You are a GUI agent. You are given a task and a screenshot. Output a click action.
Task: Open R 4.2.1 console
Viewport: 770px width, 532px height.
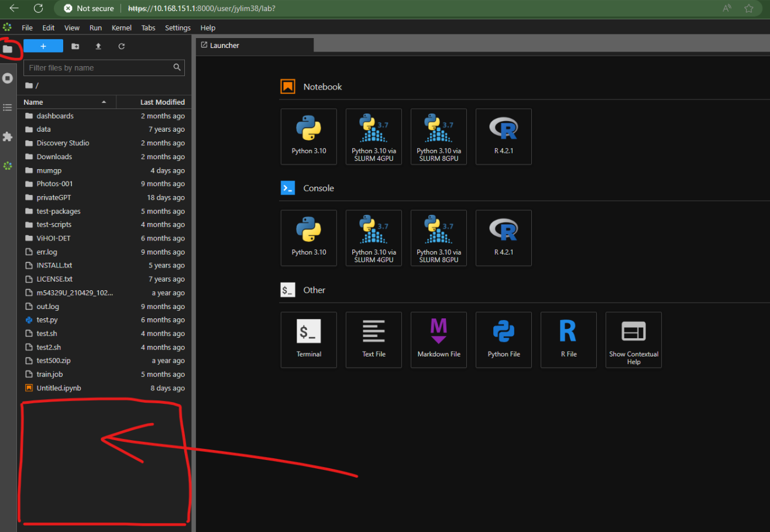click(503, 238)
